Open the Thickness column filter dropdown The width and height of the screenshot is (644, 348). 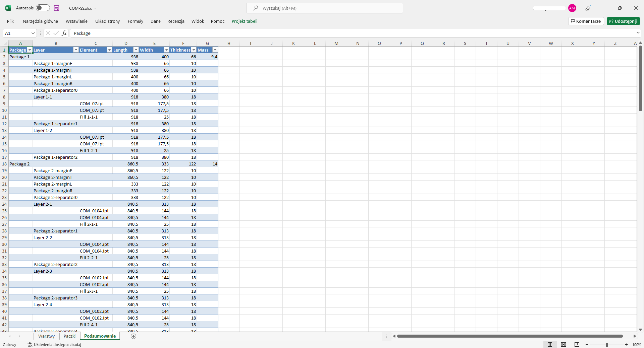(x=194, y=50)
